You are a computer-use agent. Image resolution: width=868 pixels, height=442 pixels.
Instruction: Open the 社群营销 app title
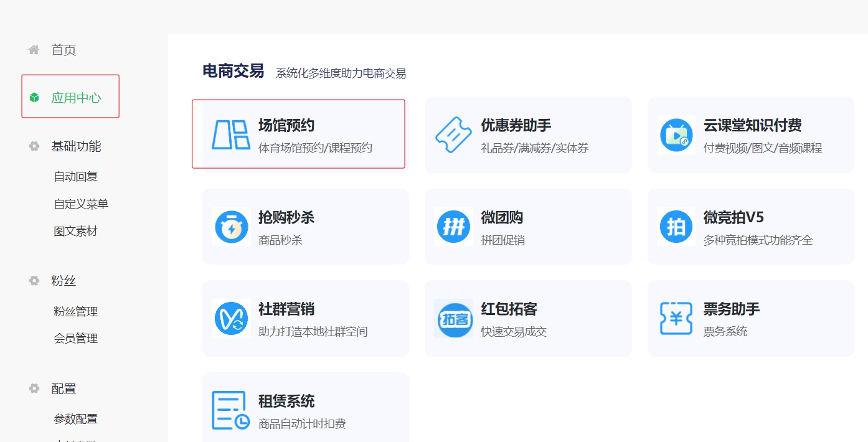click(286, 309)
